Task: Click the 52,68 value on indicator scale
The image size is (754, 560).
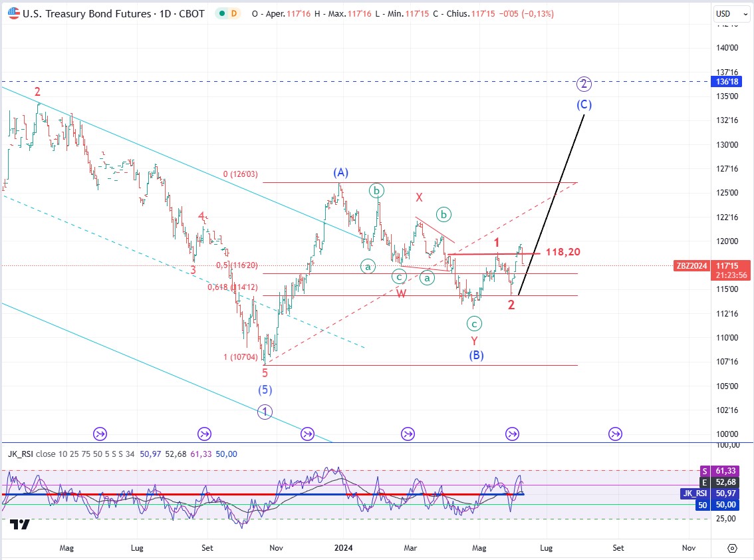Action: (x=725, y=482)
